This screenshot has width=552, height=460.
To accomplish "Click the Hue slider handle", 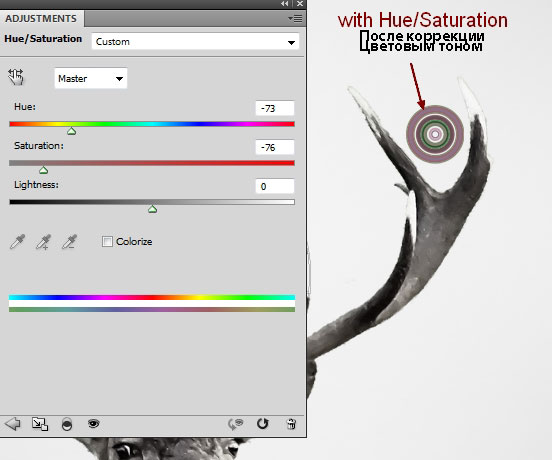I will tap(71, 131).
